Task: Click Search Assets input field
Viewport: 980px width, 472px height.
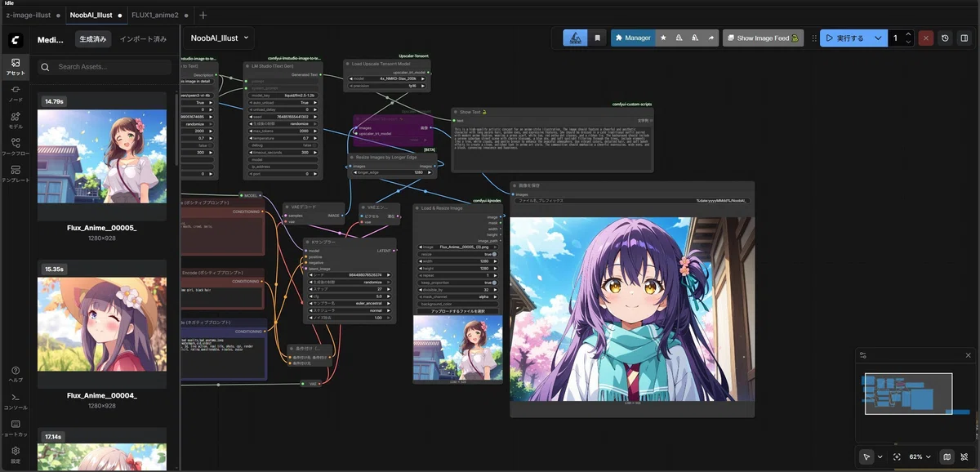Action: click(105, 67)
